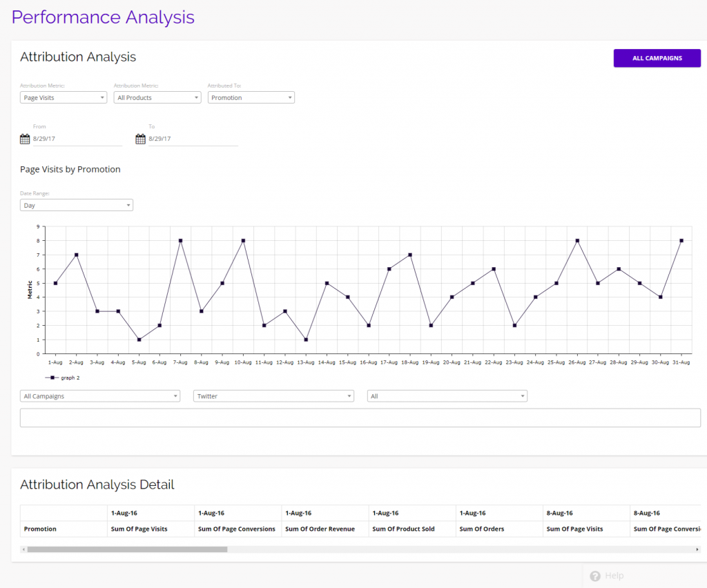The height and width of the screenshot is (588, 707).
Task: Open the Attribution Metric dropdown showing Page Visits
Action: pos(63,97)
